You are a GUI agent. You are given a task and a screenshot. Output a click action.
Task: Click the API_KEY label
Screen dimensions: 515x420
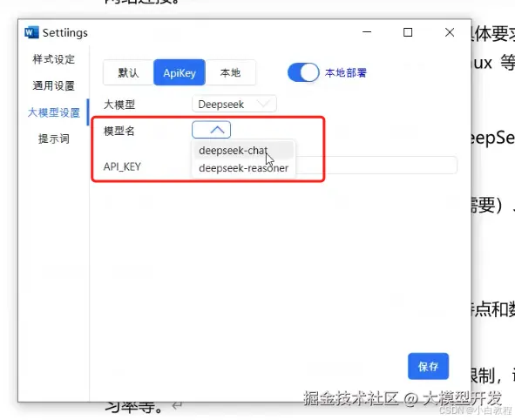point(122,166)
